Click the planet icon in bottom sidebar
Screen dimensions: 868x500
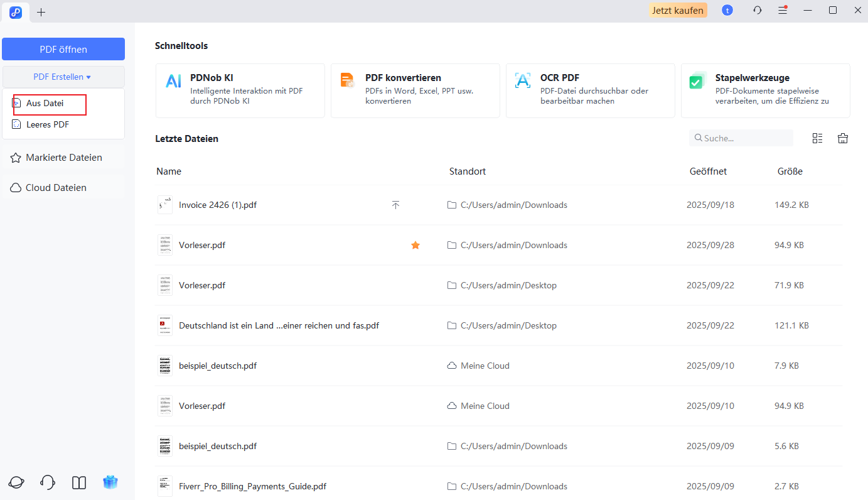pyautogui.click(x=16, y=482)
